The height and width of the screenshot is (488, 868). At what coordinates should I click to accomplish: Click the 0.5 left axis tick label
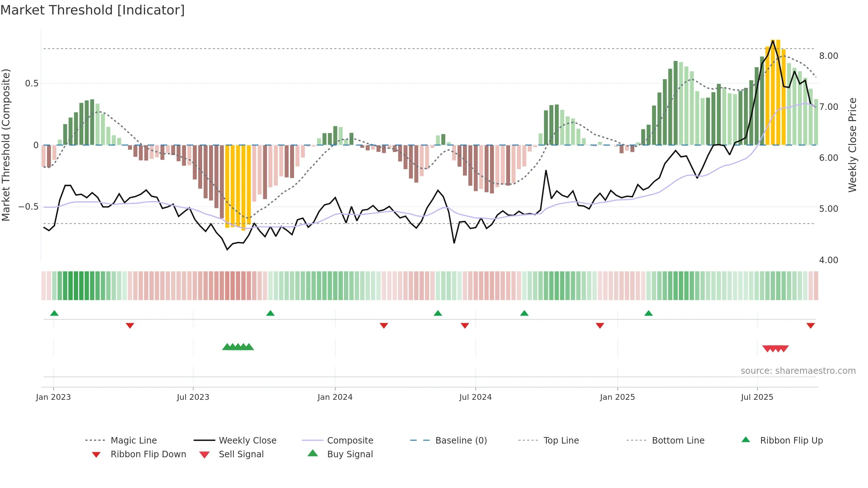tap(32, 84)
